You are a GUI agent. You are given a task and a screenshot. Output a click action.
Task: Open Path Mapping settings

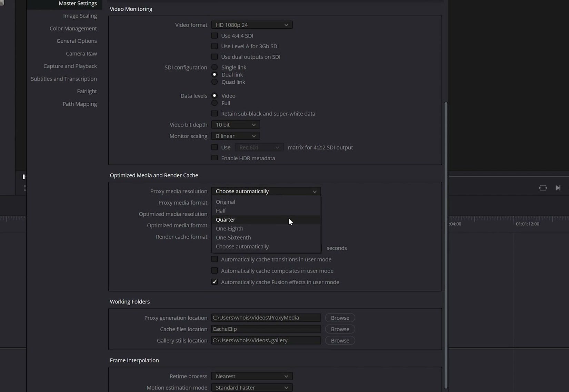point(80,104)
